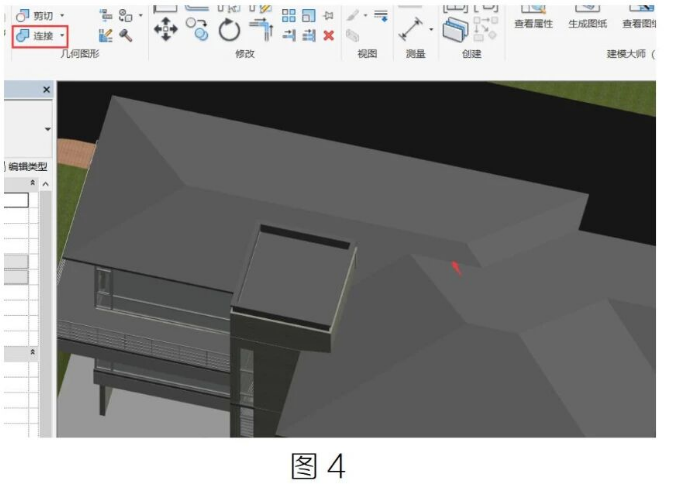This screenshot has width=673, height=486.
Task: Click the upper greyed property button field
Action: pyautogui.click(x=16, y=261)
